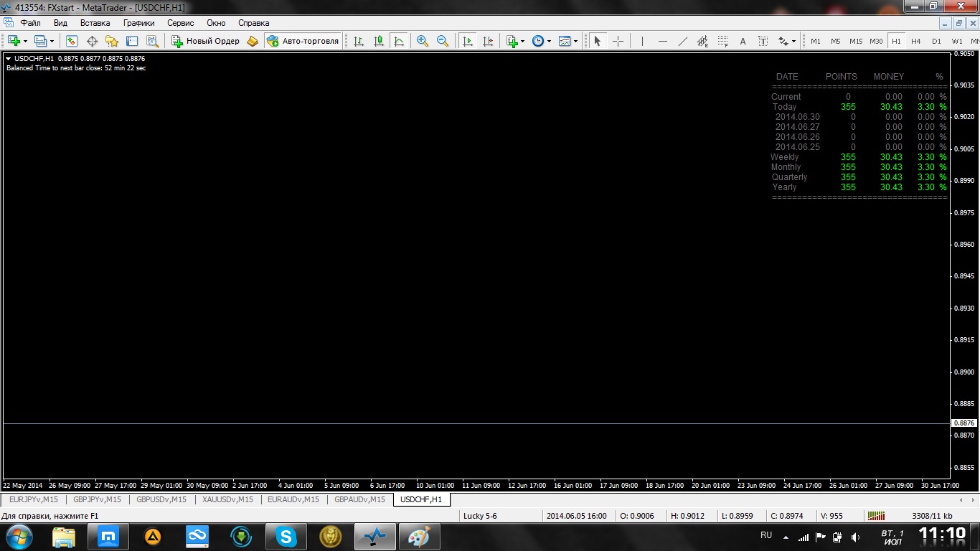Select the text tool

[x=743, y=41]
